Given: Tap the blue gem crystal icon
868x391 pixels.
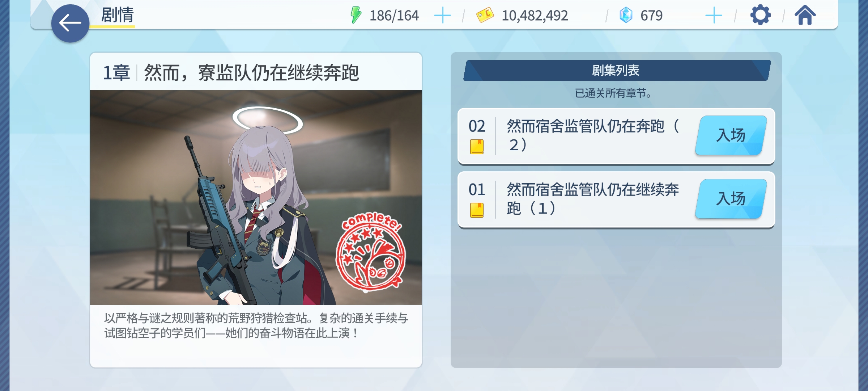Looking at the screenshot, I should (x=626, y=15).
